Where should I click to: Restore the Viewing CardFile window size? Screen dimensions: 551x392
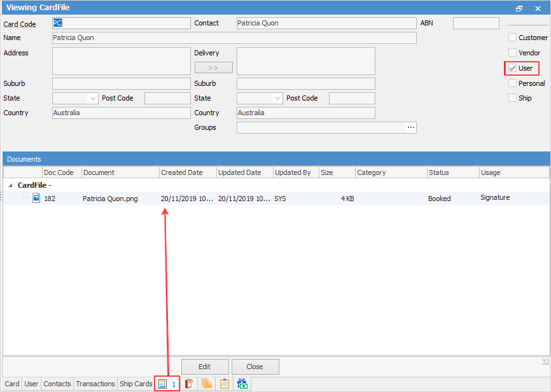pos(519,8)
